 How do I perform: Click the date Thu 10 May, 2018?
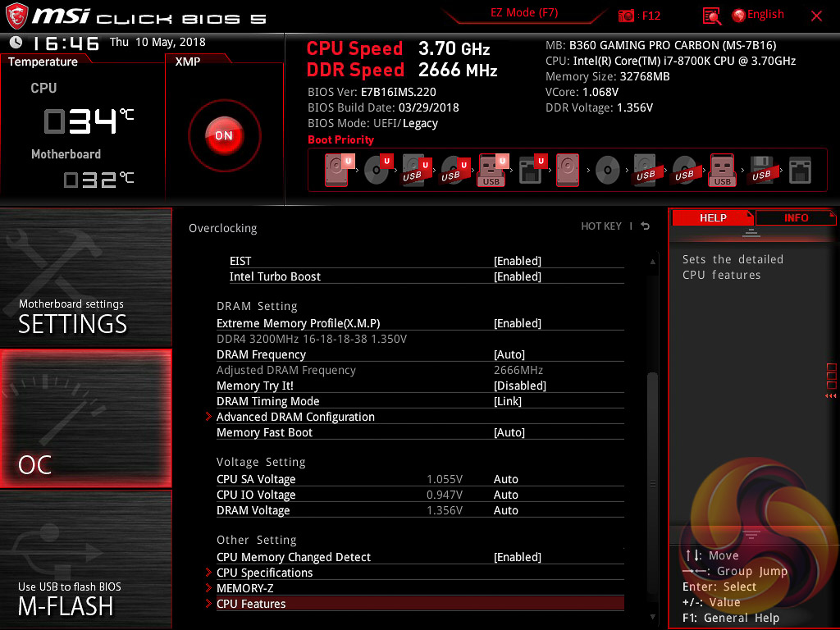pos(157,42)
